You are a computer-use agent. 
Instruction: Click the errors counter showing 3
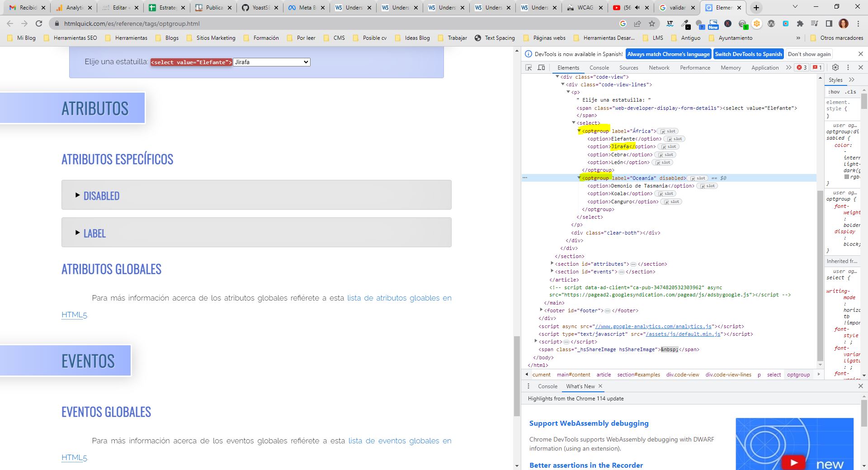coord(802,67)
